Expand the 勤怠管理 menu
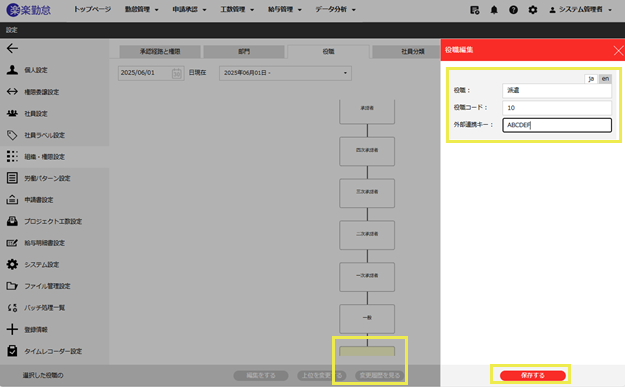Viewport: 625px width, 387px height. point(142,9)
